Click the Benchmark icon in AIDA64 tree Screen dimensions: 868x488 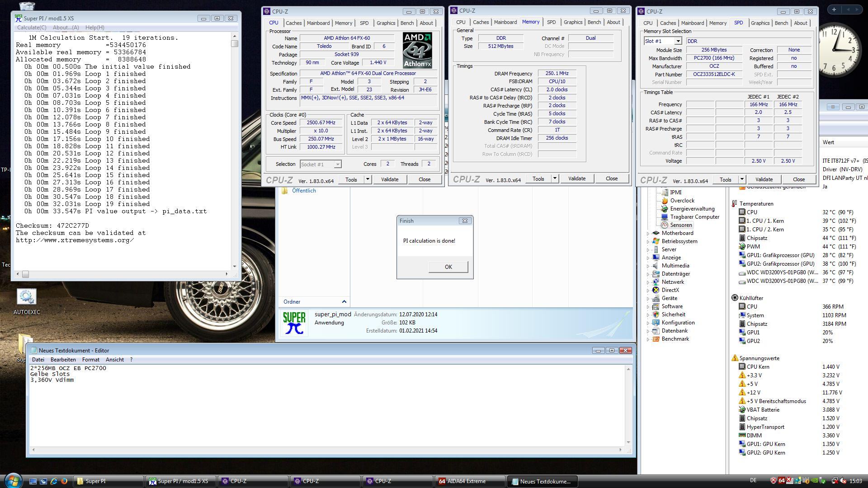(x=656, y=339)
